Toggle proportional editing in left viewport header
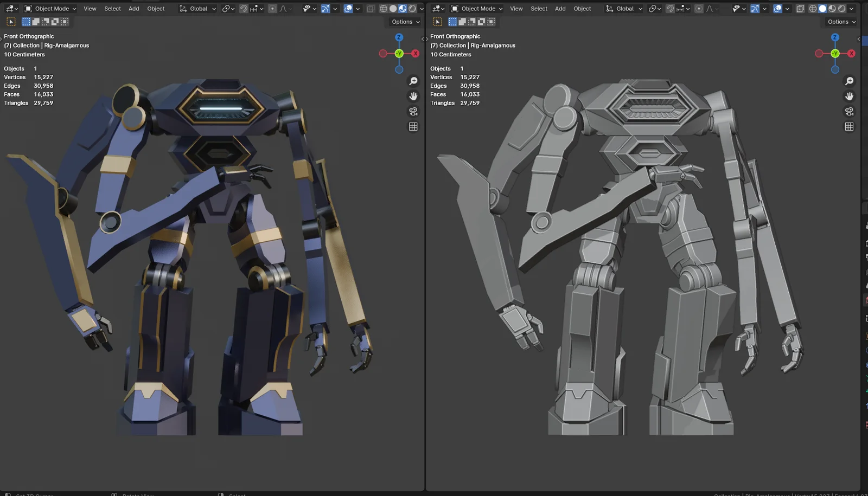868x496 pixels. point(272,8)
